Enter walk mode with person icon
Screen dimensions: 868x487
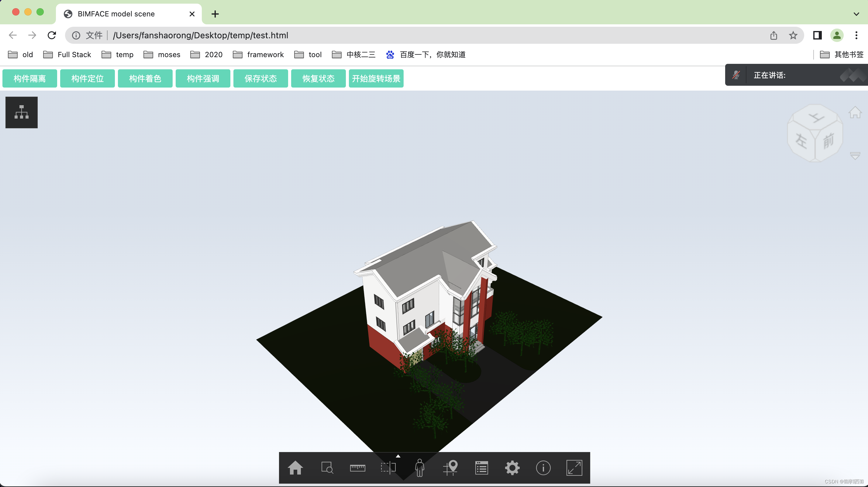(x=419, y=468)
